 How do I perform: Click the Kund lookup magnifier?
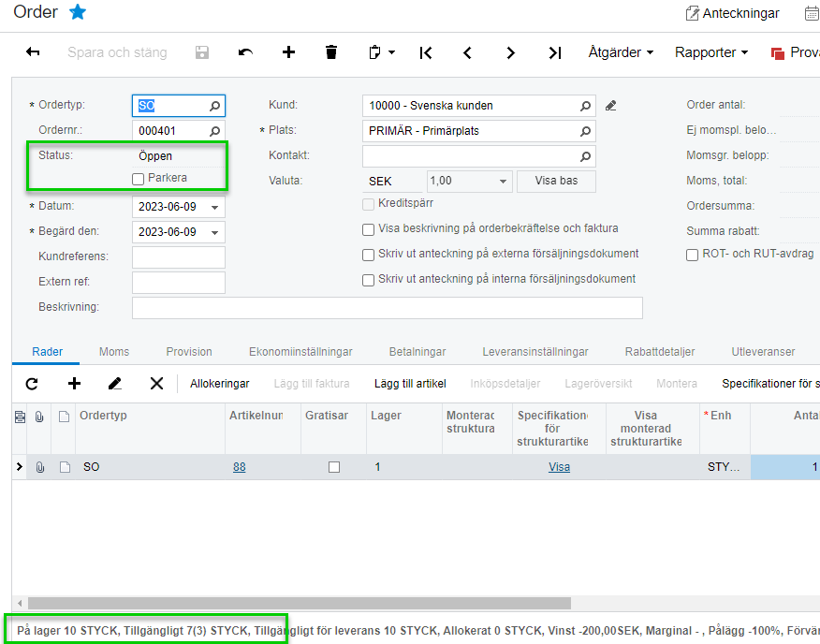(x=585, y=106)
